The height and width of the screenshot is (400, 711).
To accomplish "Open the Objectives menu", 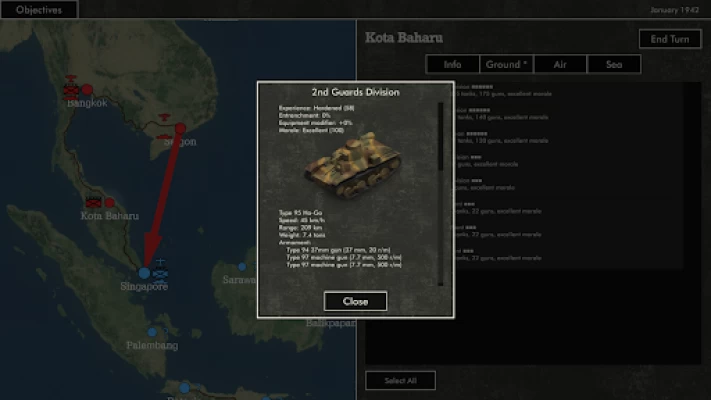I will point(39,10).
